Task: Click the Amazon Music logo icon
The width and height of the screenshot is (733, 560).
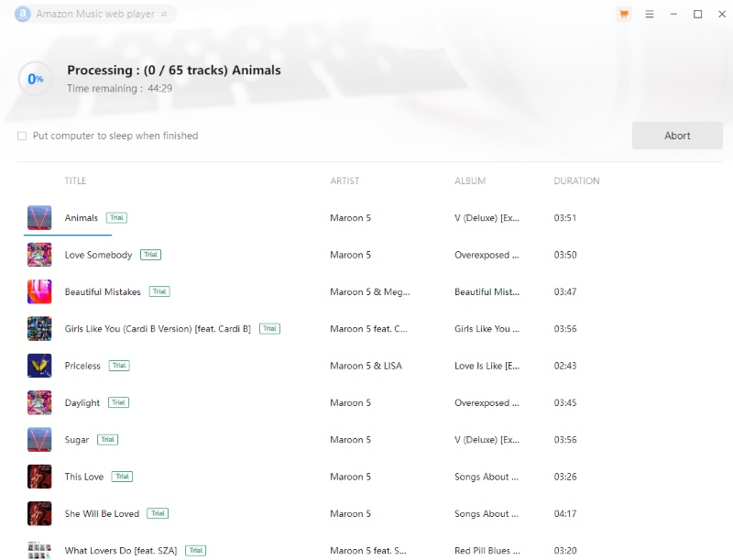Action: [x=22, y=14]
